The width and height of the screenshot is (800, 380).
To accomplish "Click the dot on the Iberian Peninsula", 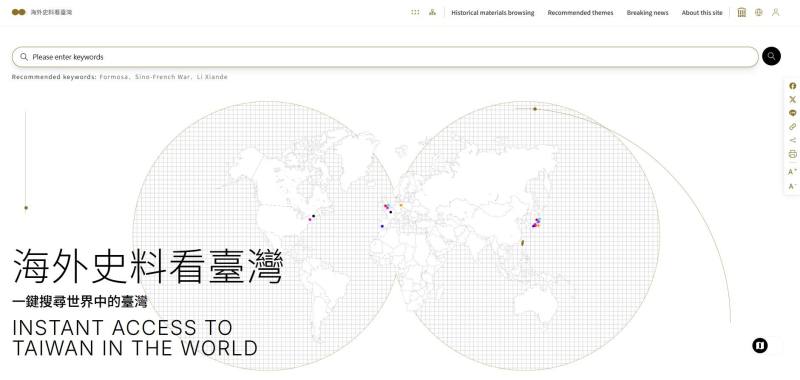I will pyautogui.click(x=382, y=226).
